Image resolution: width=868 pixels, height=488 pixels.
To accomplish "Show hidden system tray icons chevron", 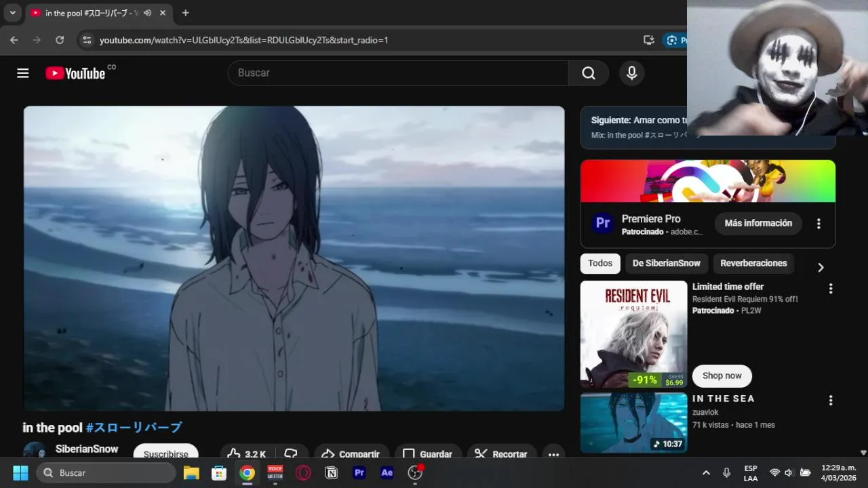I will point(706,473).
